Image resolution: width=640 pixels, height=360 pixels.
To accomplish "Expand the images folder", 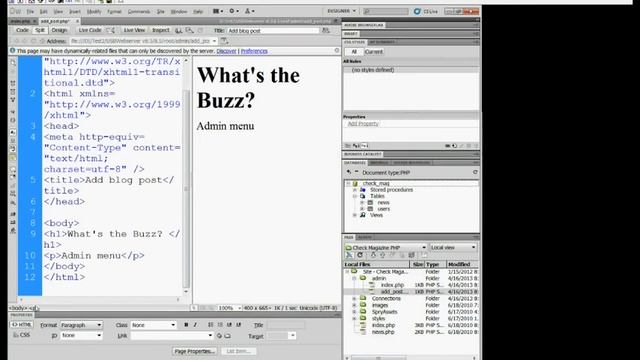I will (x=354, y=305).
